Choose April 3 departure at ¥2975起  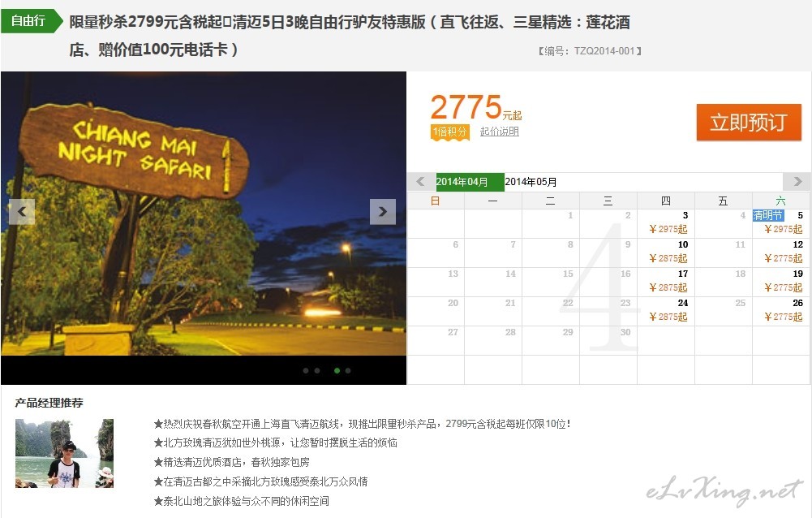click(x=666, y=223)
